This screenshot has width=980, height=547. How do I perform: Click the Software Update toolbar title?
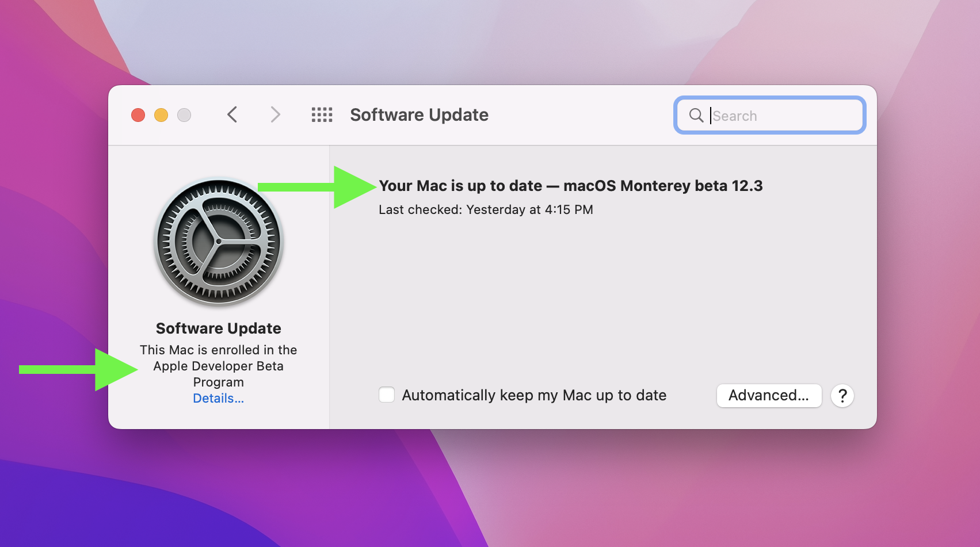coord(419,114)
